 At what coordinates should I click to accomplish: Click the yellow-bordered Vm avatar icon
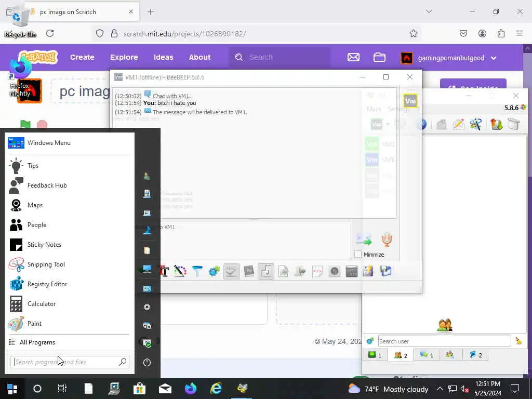pyautogui.click(x=410, y=101)
